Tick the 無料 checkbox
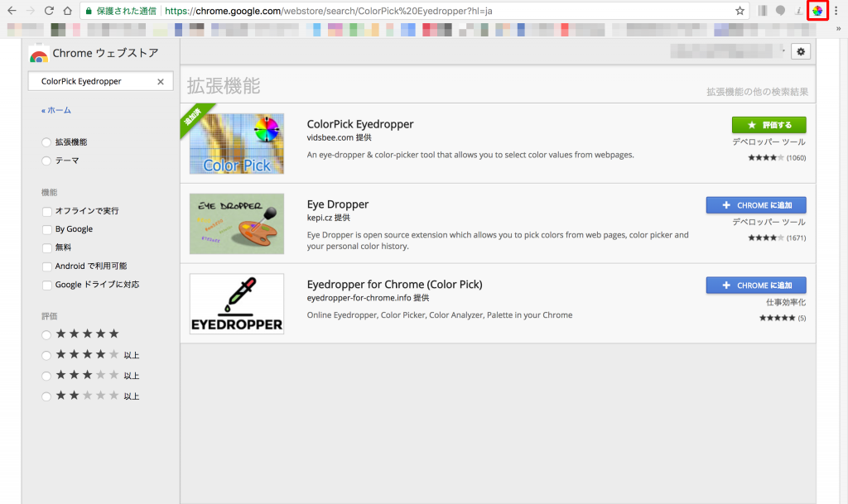 47,248
